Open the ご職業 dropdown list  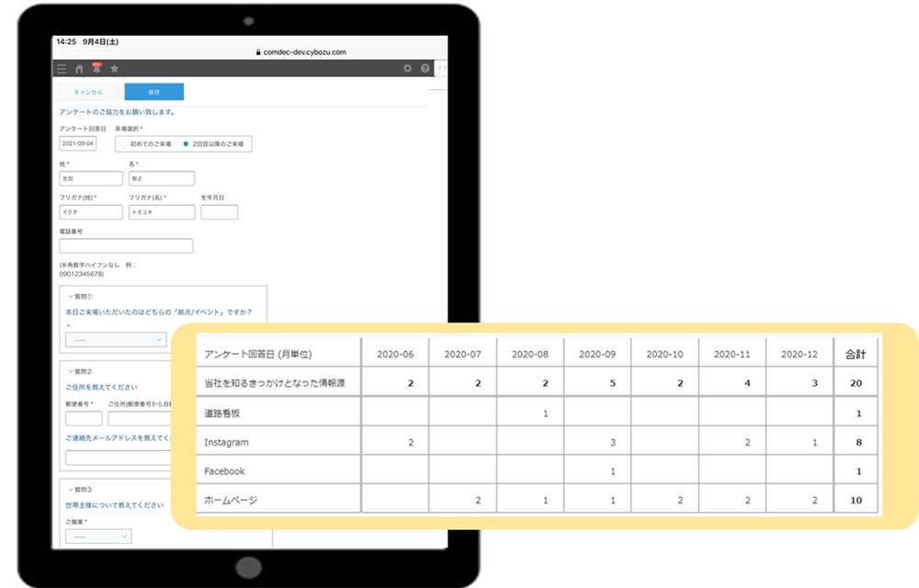click(x=98, y=536)
